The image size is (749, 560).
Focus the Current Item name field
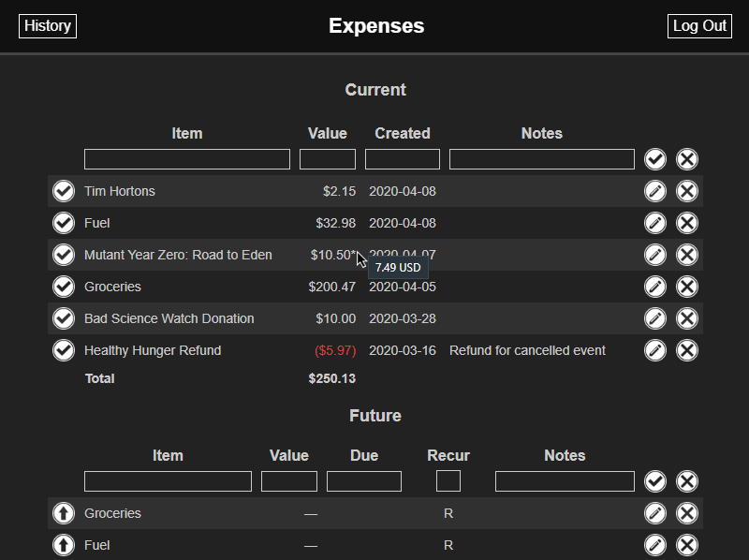point(187,159)
